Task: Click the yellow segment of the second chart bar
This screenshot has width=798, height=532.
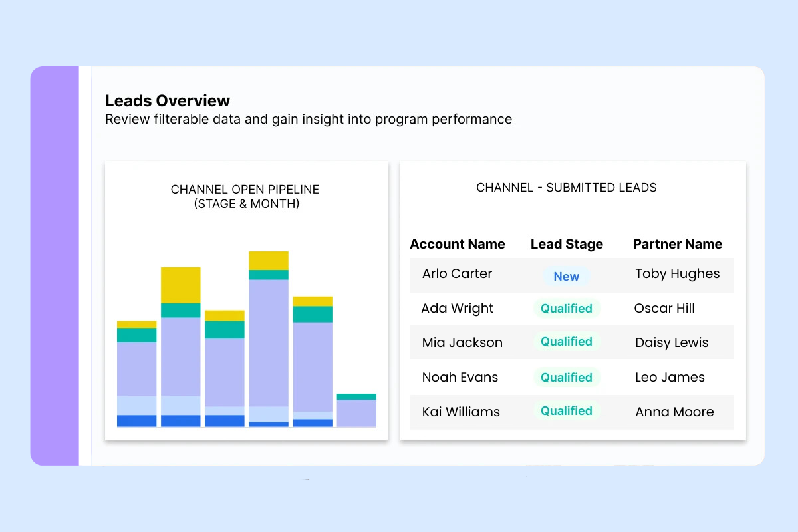Action: 180,285
